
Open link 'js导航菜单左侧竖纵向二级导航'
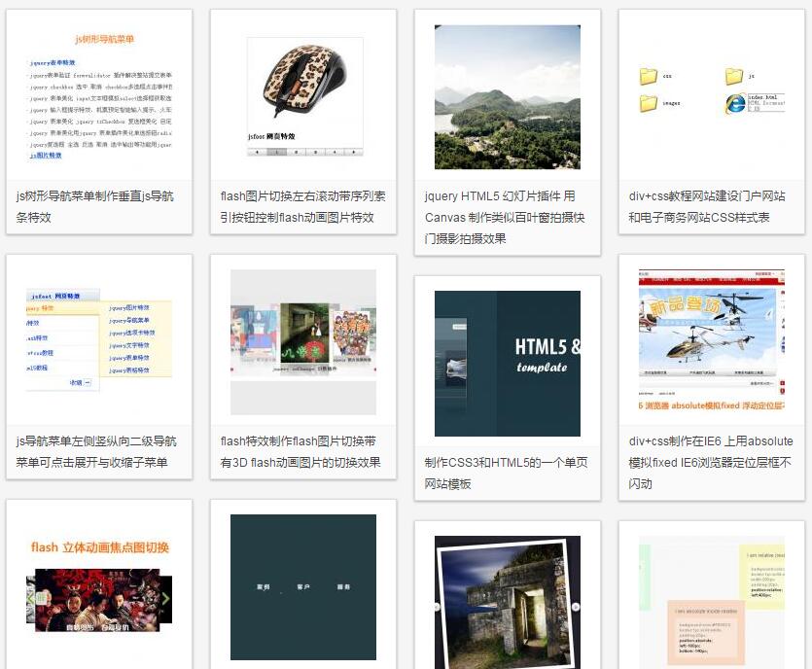96,451
